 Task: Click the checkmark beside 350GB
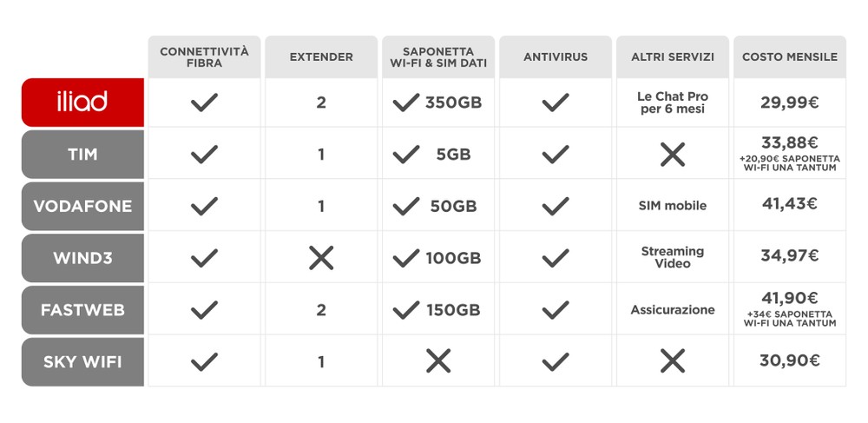(405, 102)
